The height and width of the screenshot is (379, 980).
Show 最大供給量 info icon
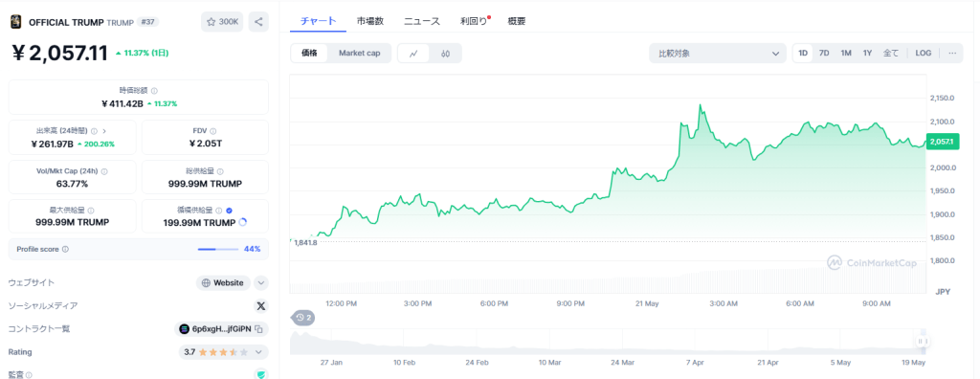coord(92,211)
